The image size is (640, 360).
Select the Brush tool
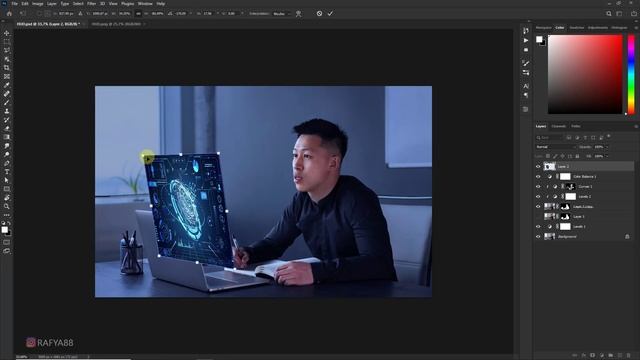tap(7, 102)
